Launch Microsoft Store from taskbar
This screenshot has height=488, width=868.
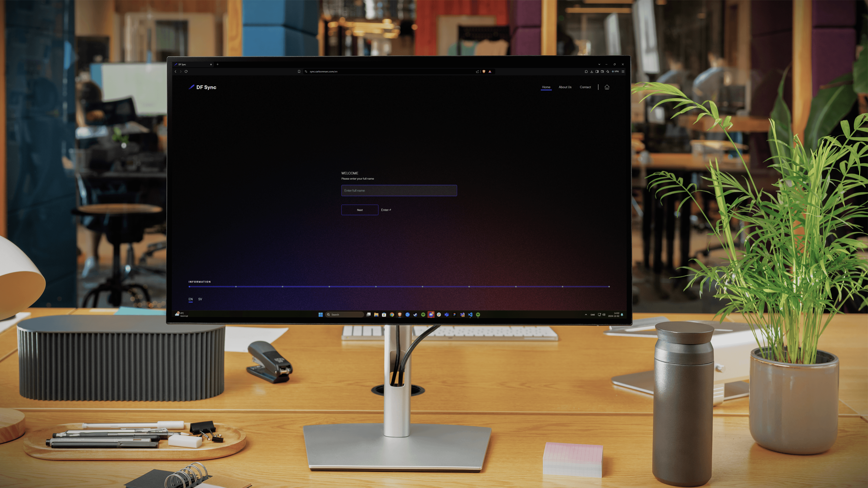384,315
